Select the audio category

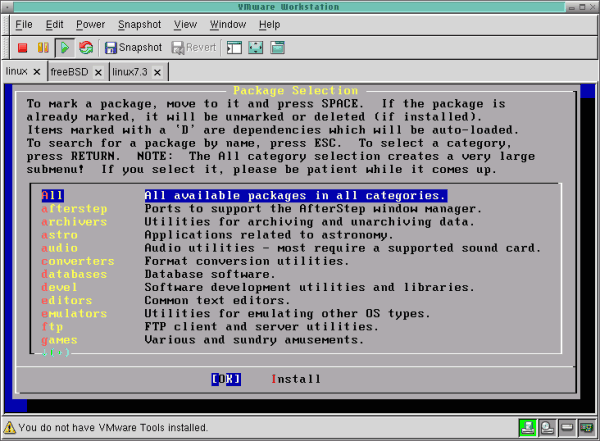click(59, 248)
